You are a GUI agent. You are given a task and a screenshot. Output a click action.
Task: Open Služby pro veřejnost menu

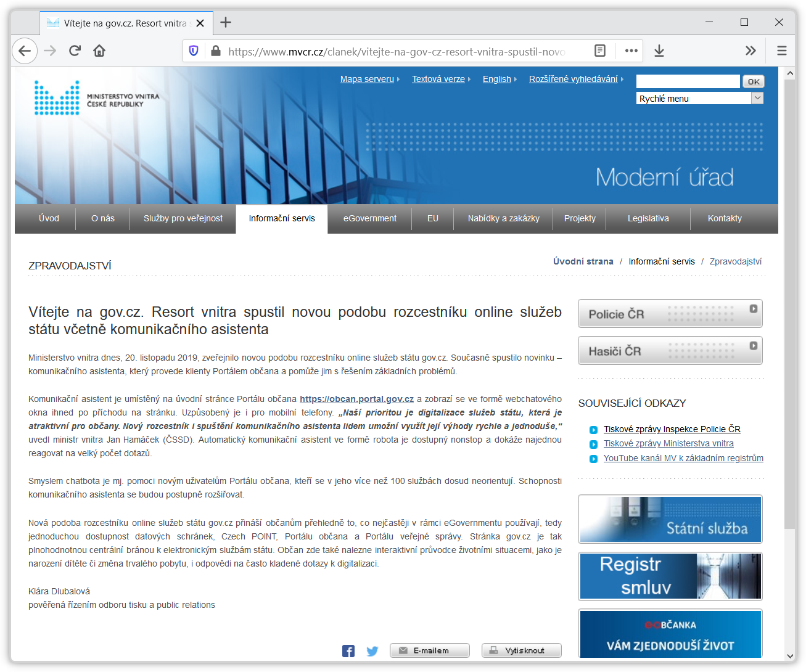[x=183, y=218]
